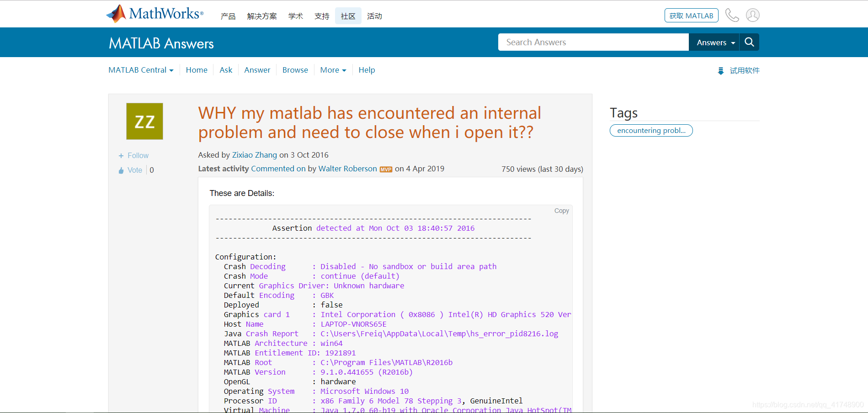
Task: Click the question title heading
Action: click(370, 122)
